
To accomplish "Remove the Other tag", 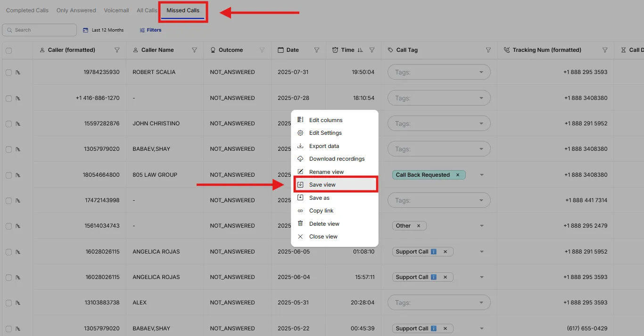I will point(418,226).
